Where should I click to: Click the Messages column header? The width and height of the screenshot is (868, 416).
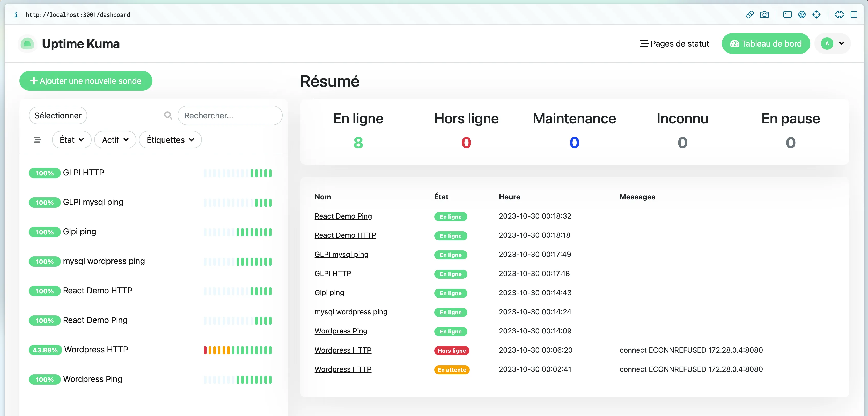pos(637,197)
